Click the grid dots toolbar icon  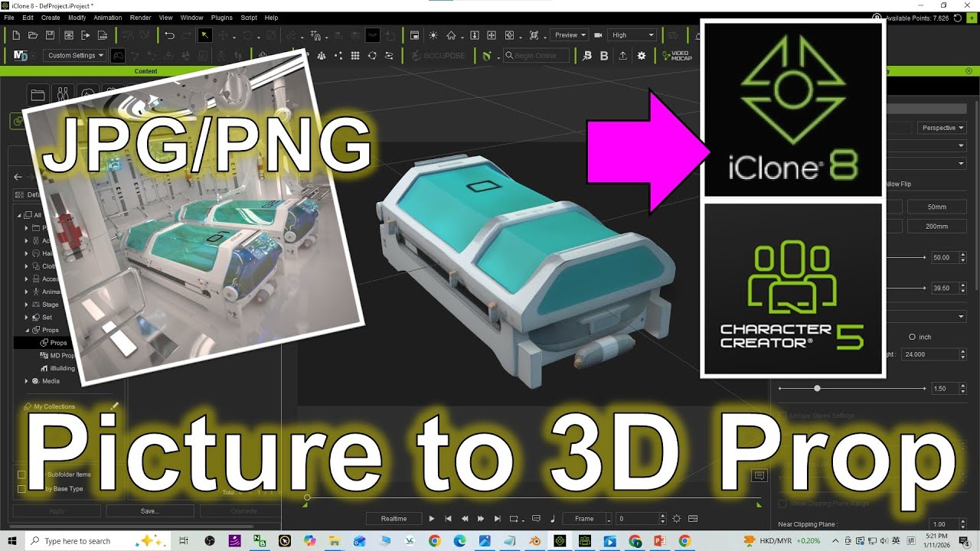[355, 56]
